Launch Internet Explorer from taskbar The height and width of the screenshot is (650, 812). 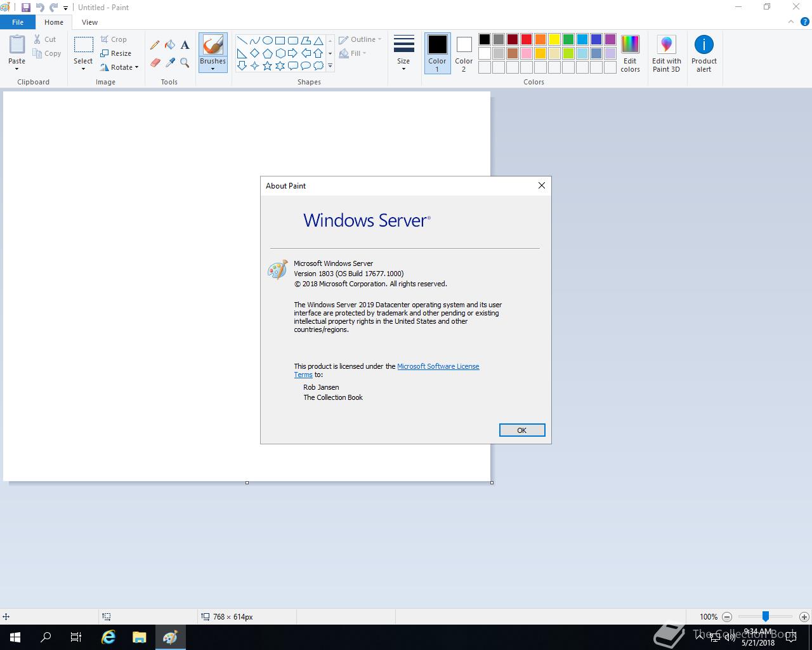[x=108, y=637]
